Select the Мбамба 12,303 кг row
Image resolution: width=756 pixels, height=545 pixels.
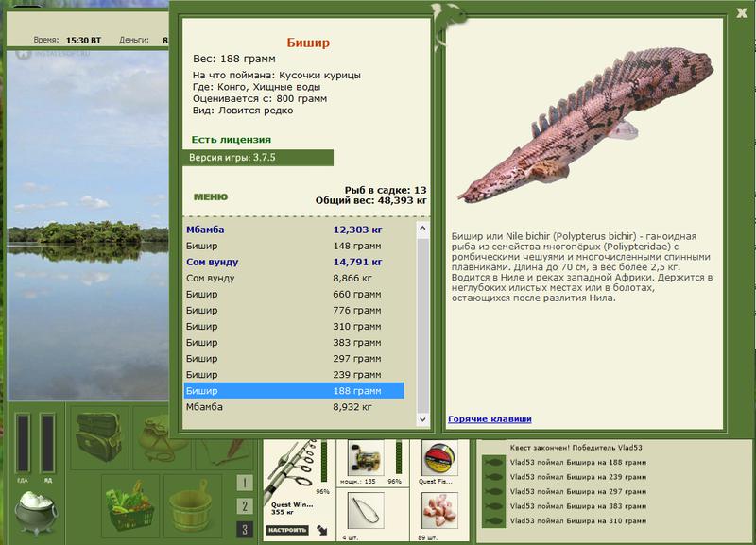294,230
